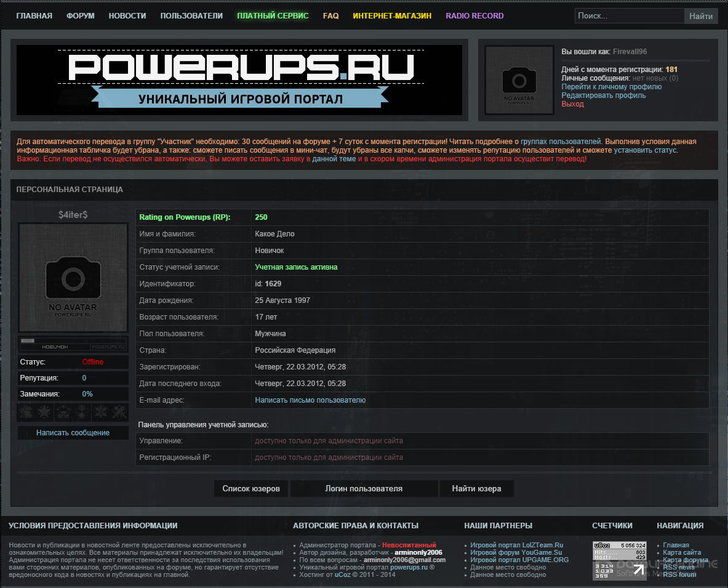Click the Powerups.ru site logo banner
728x588 pixels.
(239, 80)
